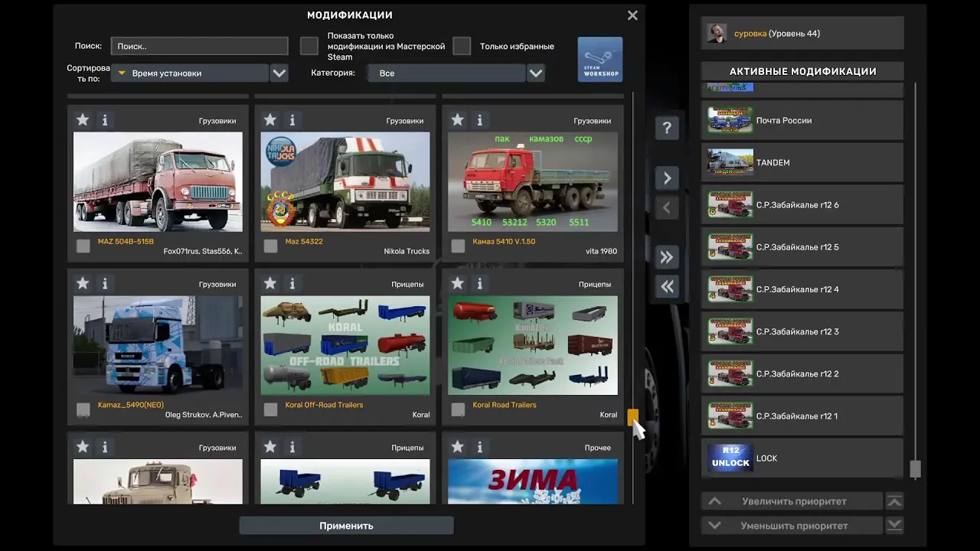Select С.Р.Забайкалье r12 4 active mod
Viewport: 980px width, 551px height.
802,289
